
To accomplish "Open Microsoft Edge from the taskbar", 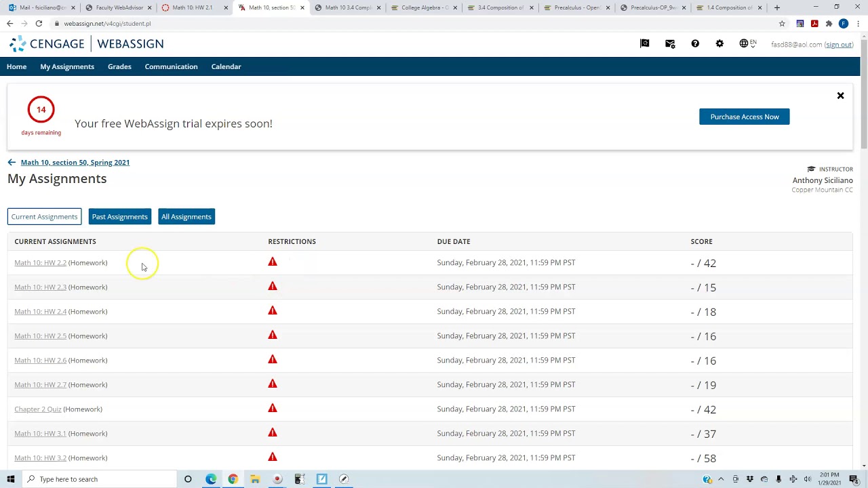I will [x=211, y=479].
